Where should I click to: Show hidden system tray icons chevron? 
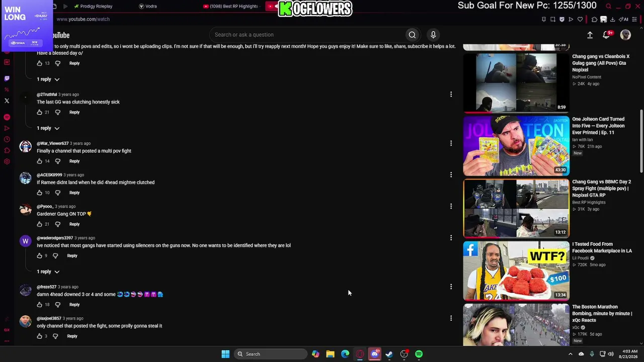(x=570, y=354)
